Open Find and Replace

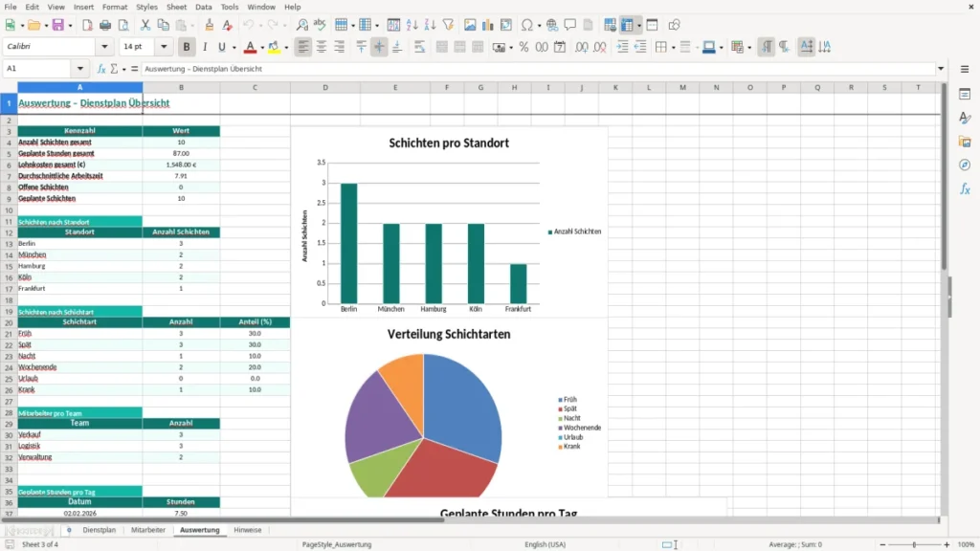pos(301,25)
